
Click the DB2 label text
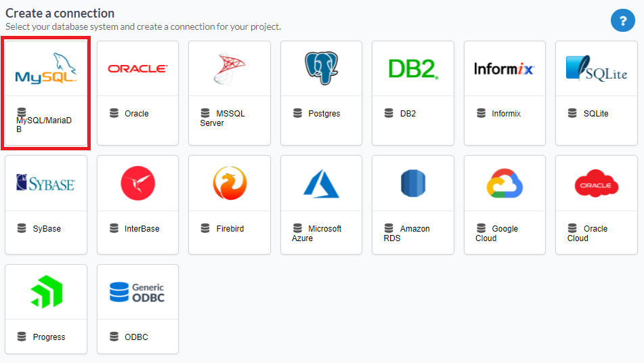408,114
